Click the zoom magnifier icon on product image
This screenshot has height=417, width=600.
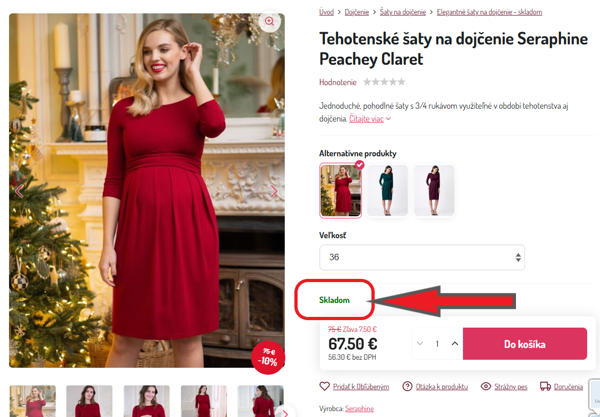pyautogui.click(x=269, y=21)
